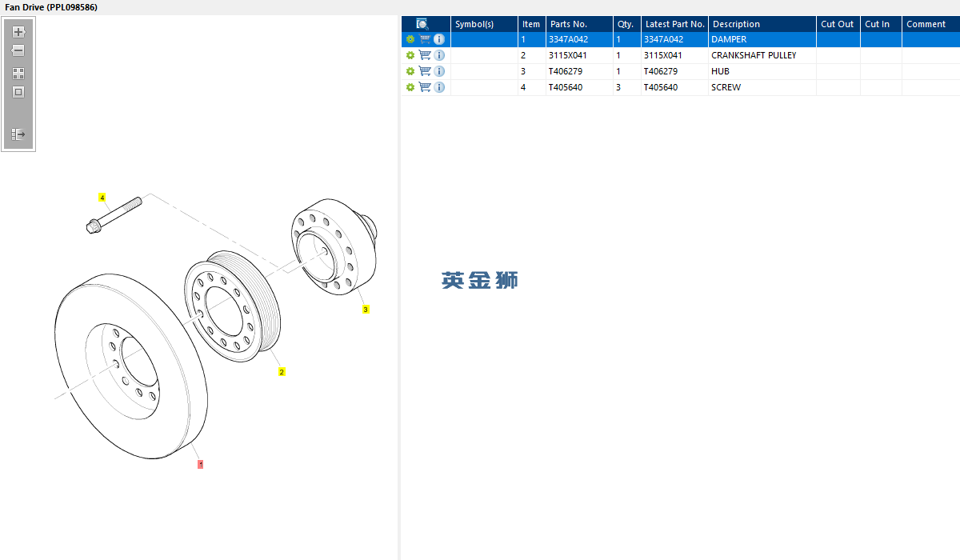Zoom in on the diagram with plus button
Viewport: 960px width, 560px height.
(18, 32)
